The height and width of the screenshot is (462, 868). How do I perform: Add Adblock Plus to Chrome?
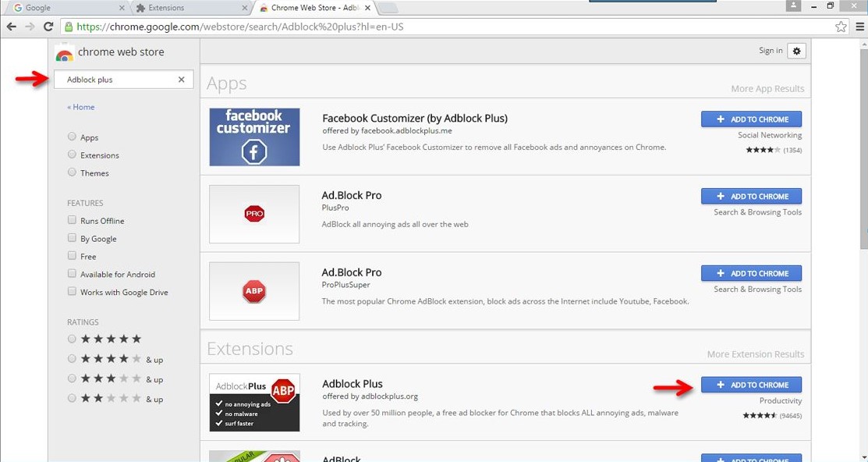tap(751, 385)
